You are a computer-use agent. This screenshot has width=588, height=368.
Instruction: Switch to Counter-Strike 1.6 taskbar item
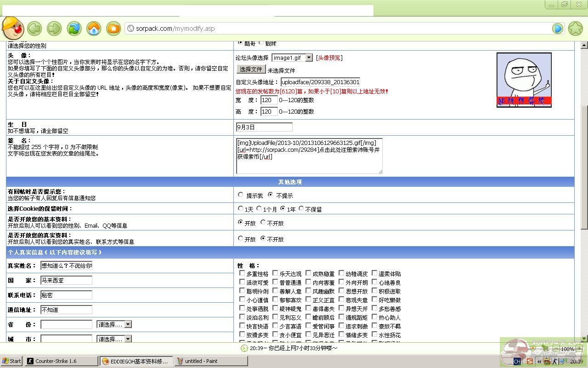tap(61, 361)
